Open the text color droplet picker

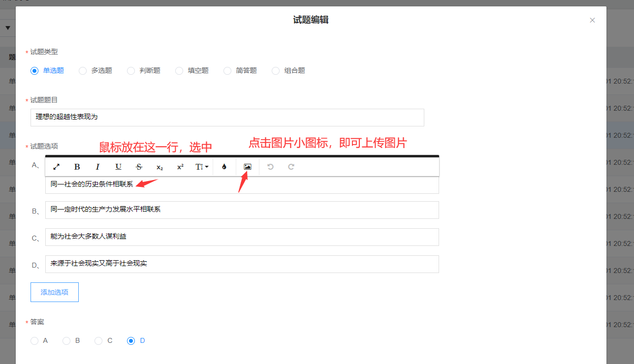click(x=224, y=167)
